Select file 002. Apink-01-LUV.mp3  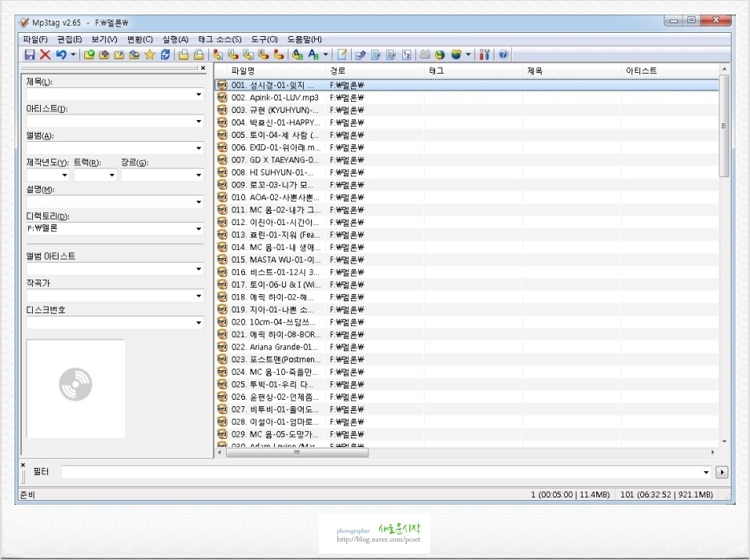pos(467,98)
